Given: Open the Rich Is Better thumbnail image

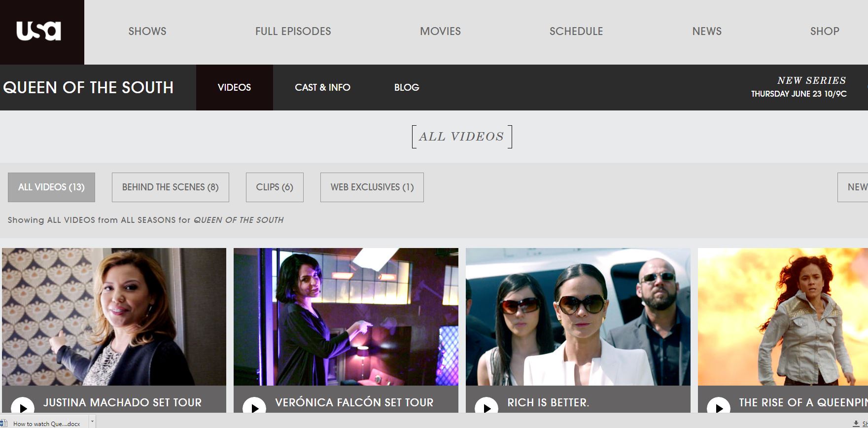Looking at the screenshot, I should (578, 317).
